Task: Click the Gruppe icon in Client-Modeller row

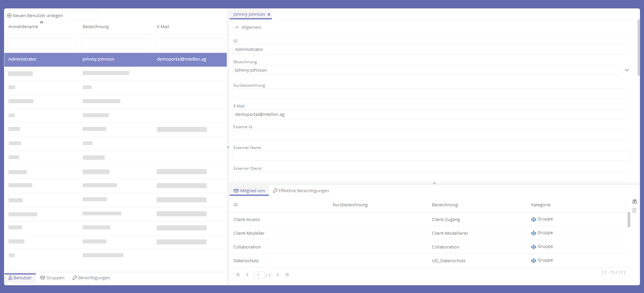Action: click(533, 233)
